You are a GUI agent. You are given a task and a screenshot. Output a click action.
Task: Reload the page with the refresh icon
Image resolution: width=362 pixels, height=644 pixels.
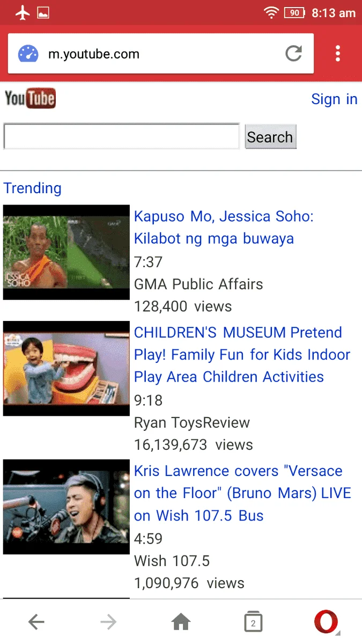(x=293, y=53)
